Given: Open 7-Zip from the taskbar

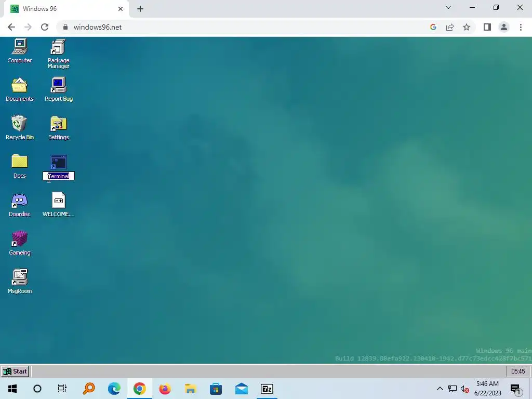Looking at the screenshot, I should point(267,389).
